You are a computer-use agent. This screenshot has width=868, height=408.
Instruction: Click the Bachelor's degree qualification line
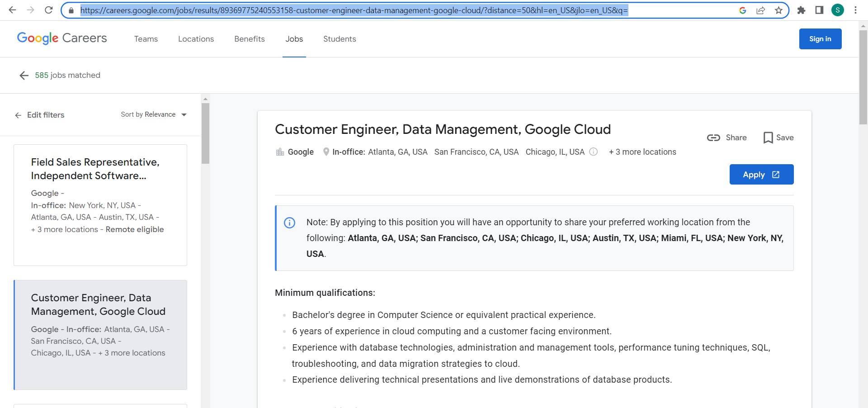444,315
